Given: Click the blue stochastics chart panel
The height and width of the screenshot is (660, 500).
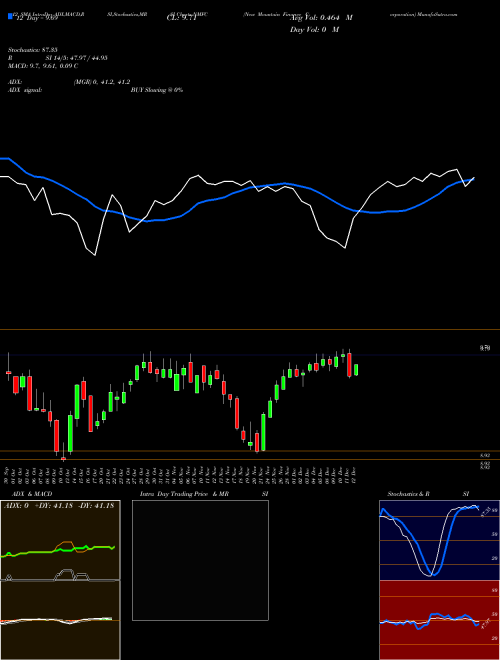Looking at the screenshot, I should (x=439, y=540).
